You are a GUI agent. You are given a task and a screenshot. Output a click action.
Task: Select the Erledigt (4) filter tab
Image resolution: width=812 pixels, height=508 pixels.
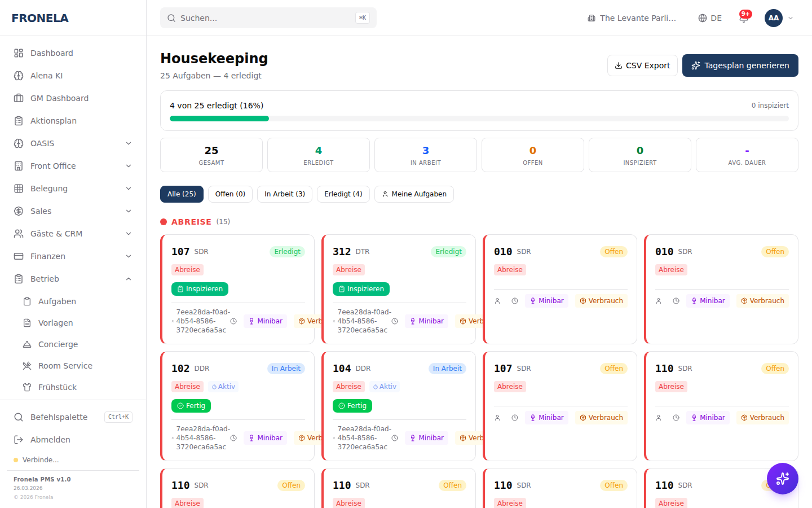(x=343, y=194)
